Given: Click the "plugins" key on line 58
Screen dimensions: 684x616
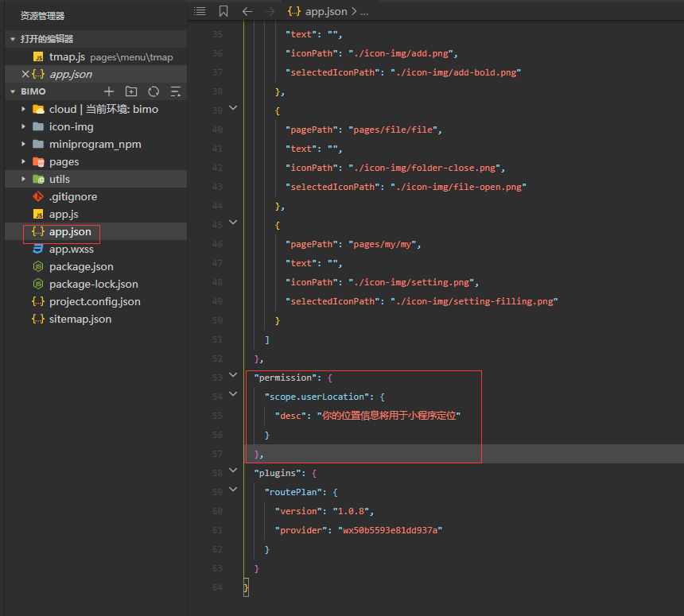Looking at the screenshot, I should (278, 473).
